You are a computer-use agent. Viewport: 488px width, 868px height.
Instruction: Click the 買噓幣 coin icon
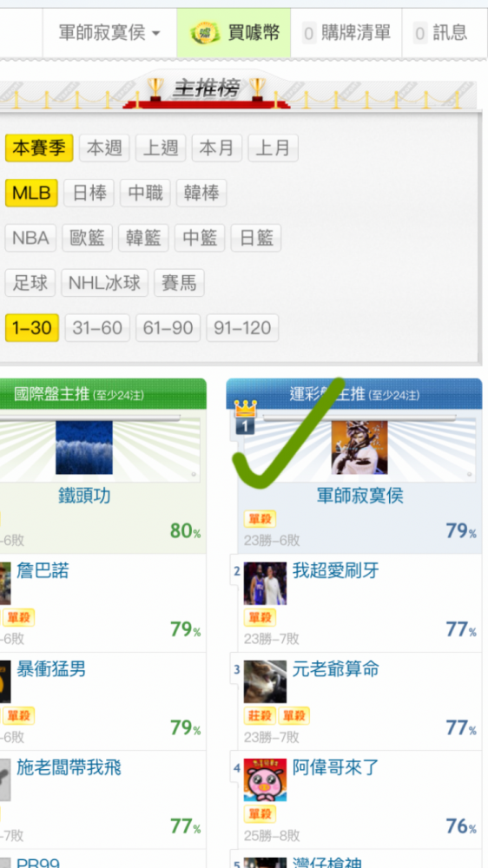(206, 33)
